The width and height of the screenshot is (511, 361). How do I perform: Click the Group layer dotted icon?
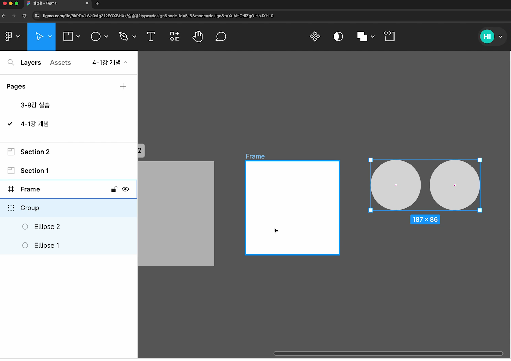11,208
